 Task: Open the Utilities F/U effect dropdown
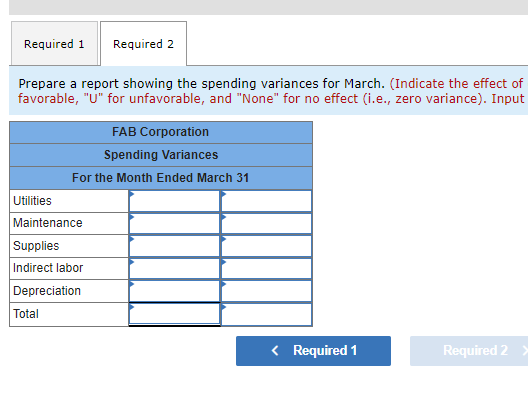(266, 201)
